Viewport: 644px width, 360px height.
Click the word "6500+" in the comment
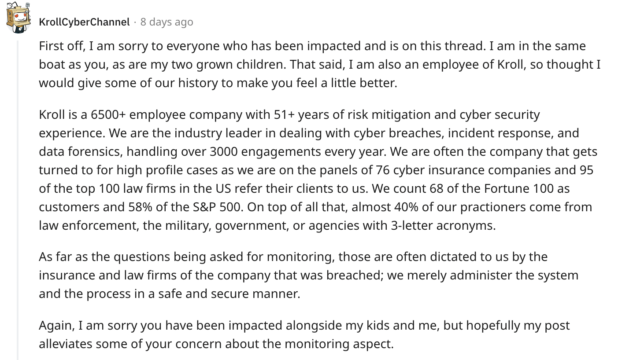click(x=108, y=114)
